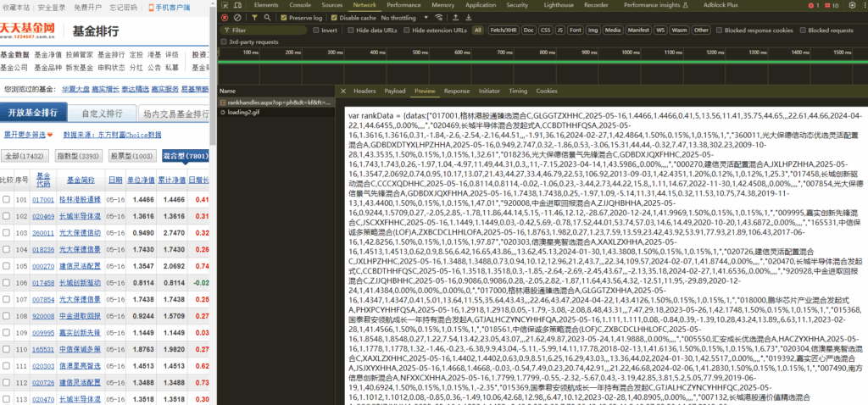
Task: Filter requests by WS type
Action: point(659,31)
